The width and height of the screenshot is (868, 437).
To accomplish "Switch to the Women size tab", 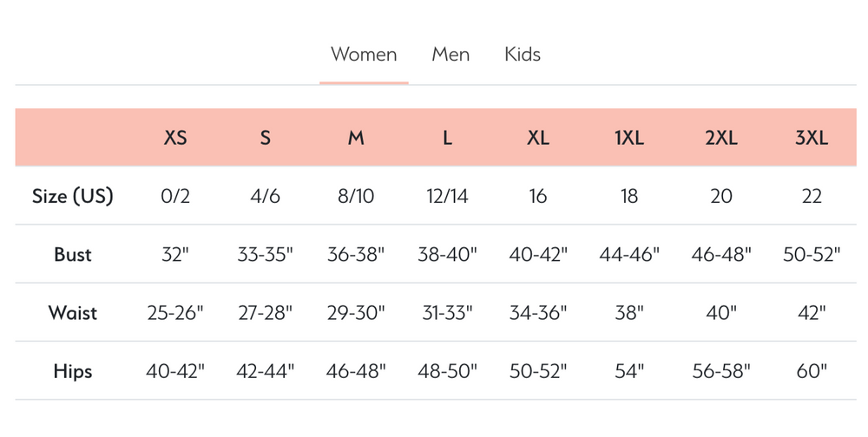I will [364, 55].
